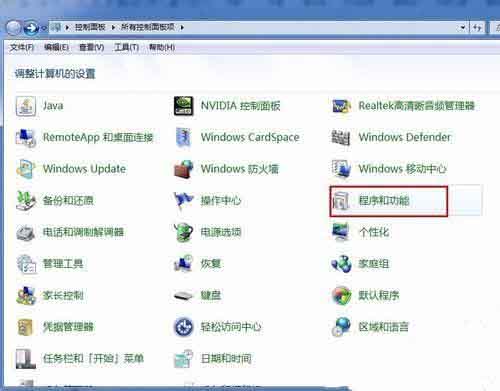Image resolution: width=500 pixels, height=391 pixels.
Task: Open the 备份和还原 icon
Action: [x=26, y=200]
